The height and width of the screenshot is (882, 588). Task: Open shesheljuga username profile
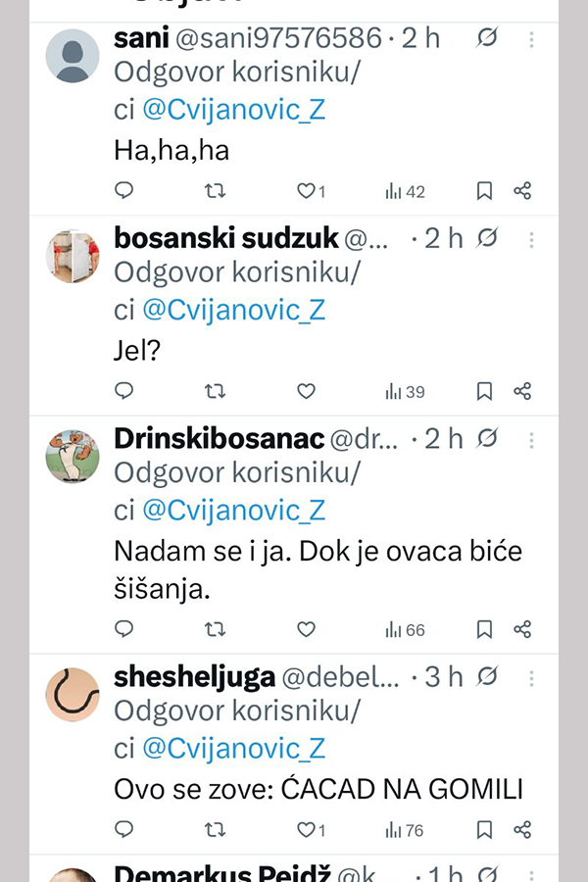pos(193,677)
